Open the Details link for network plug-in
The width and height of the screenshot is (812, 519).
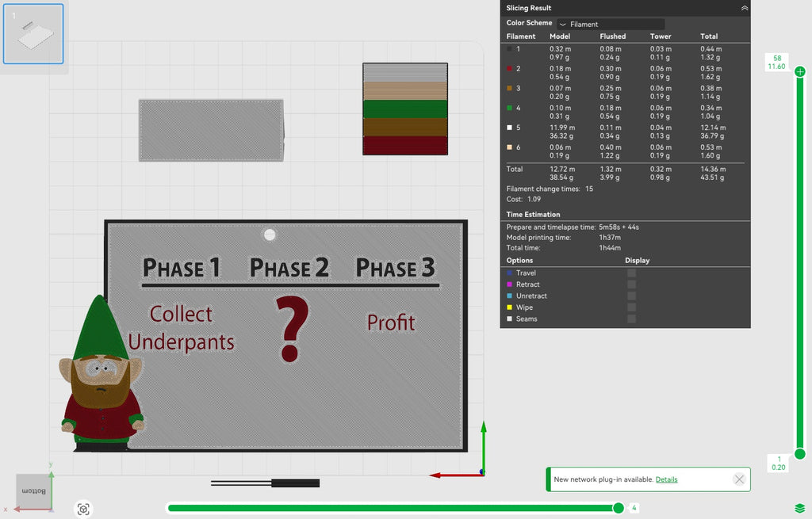click(666, 479)
